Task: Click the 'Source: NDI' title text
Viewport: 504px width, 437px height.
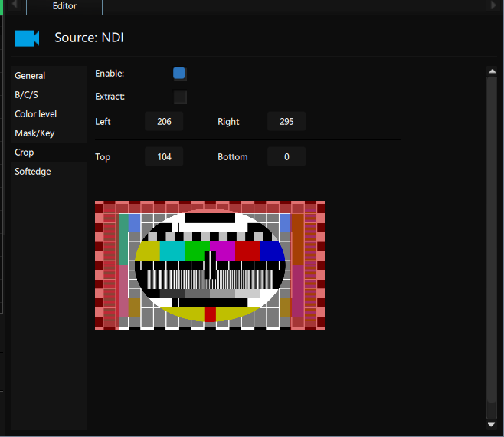Action: pos(89,38)
